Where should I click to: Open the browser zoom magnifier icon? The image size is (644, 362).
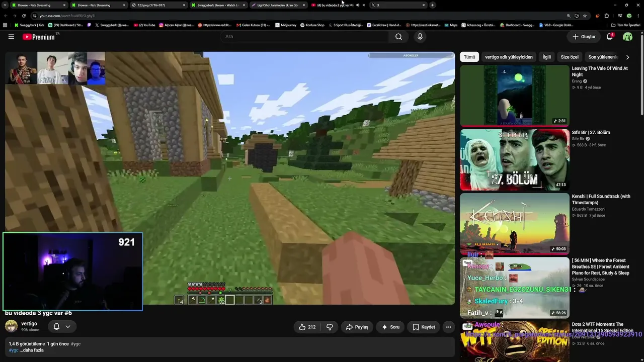click(x=569, y=16)
